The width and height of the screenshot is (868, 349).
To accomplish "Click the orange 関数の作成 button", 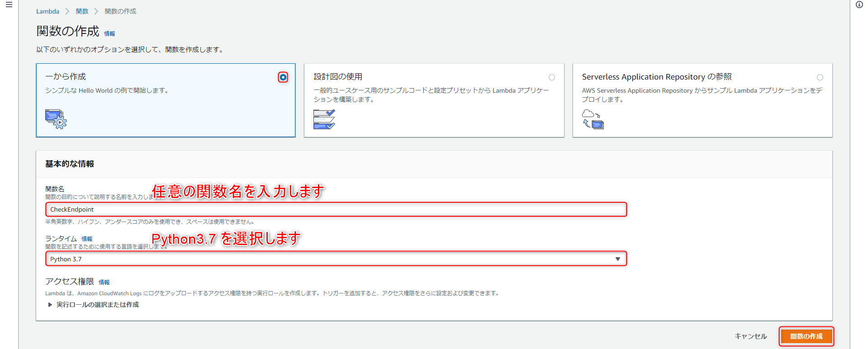I will coord(806,336).
